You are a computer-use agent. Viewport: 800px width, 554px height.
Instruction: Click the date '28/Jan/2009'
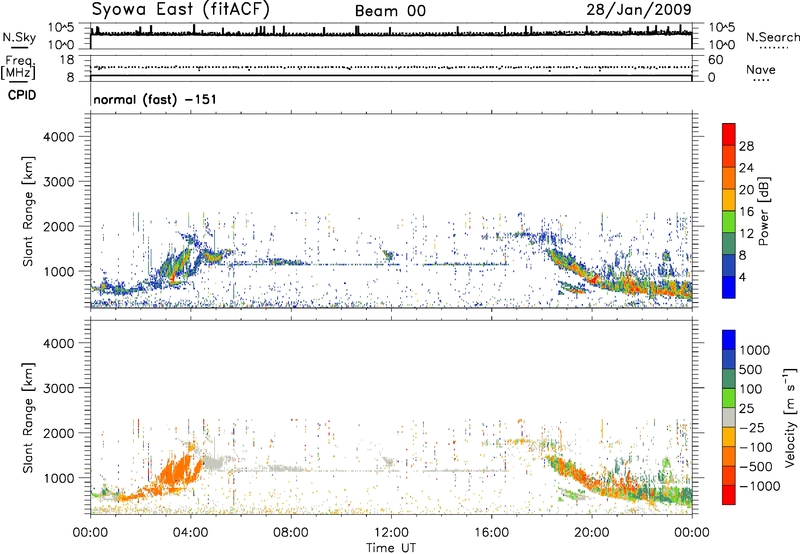[x=639, y=9]
